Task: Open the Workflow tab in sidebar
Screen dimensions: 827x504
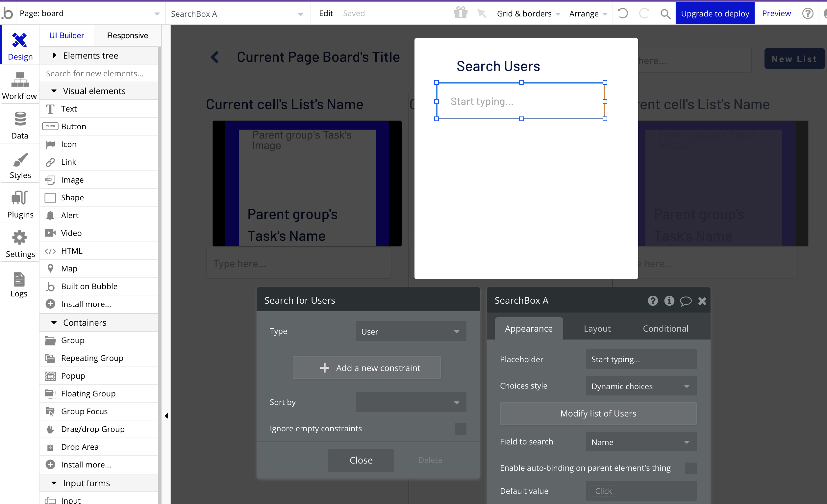Action: [19, 86]
